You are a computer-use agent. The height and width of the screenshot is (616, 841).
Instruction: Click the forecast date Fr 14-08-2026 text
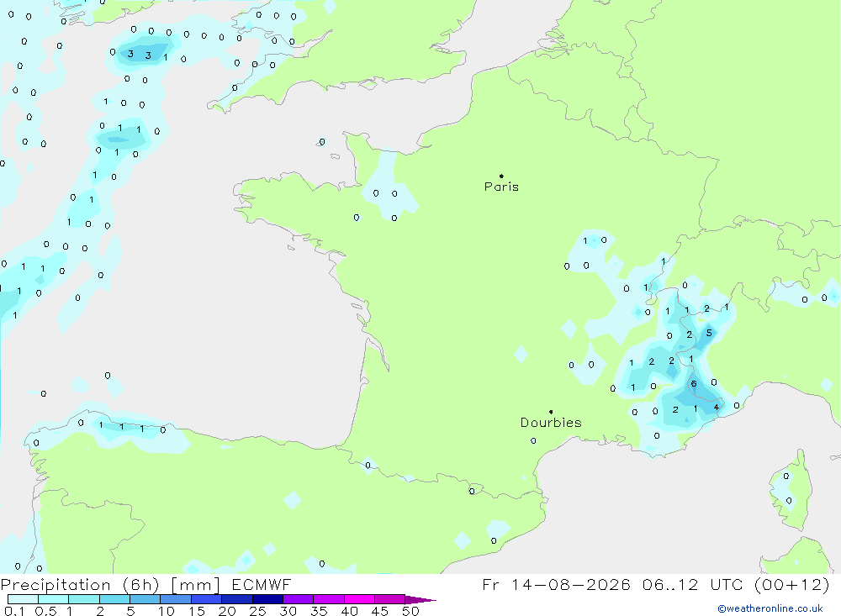point(556,584)
